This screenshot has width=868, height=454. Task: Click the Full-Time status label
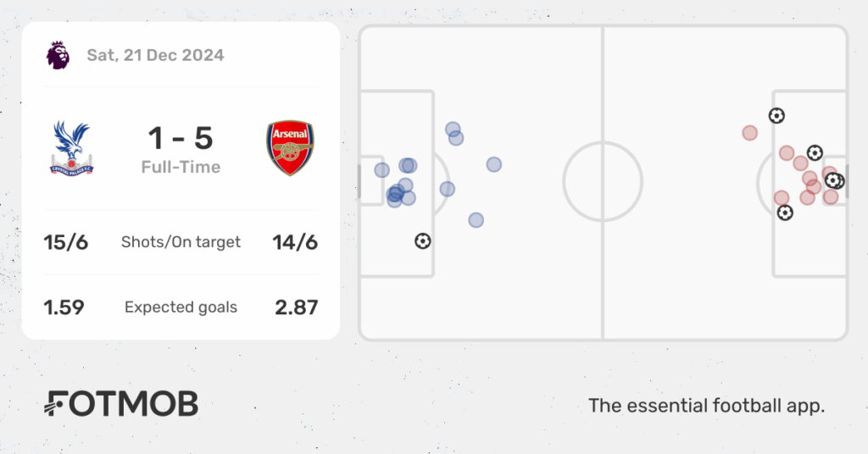(x=181, y=167)
